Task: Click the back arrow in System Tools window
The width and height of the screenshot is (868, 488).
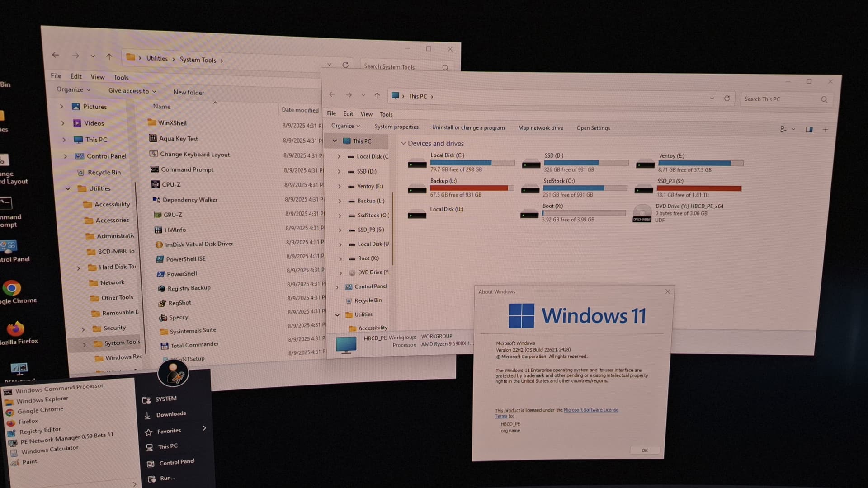Action: pyautogui.click(x=56, y=55)
